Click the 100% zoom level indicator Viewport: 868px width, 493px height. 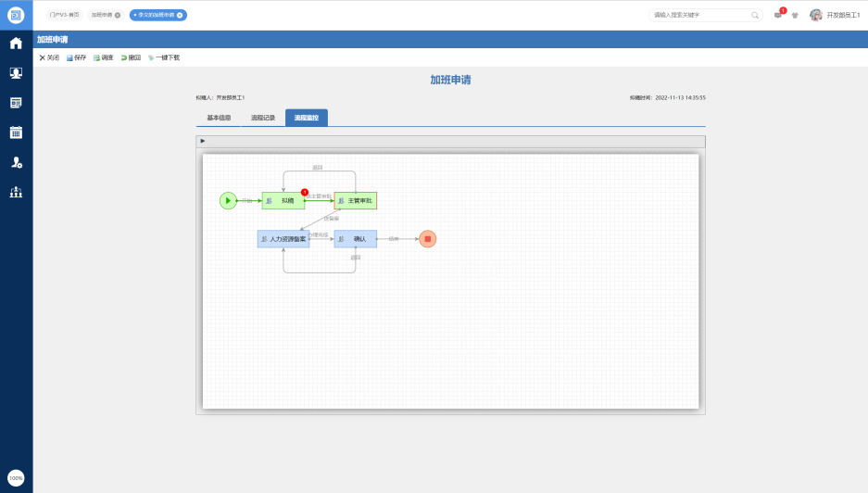16,478
